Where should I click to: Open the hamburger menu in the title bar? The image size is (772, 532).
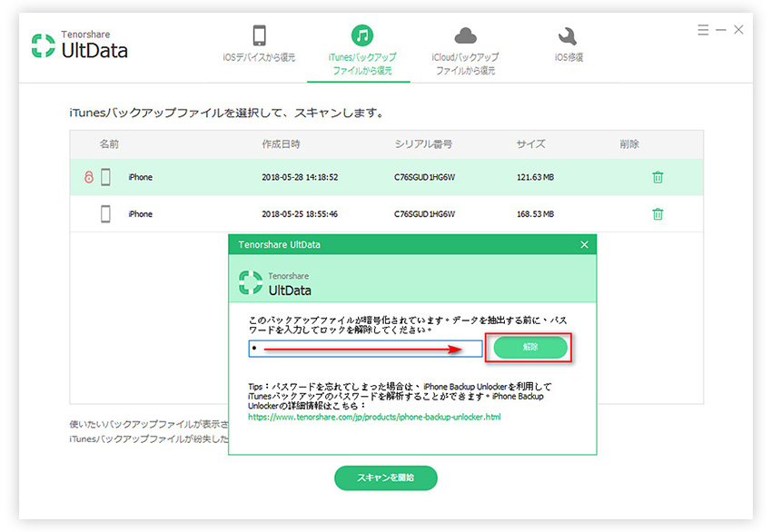(x=703, y=30)
